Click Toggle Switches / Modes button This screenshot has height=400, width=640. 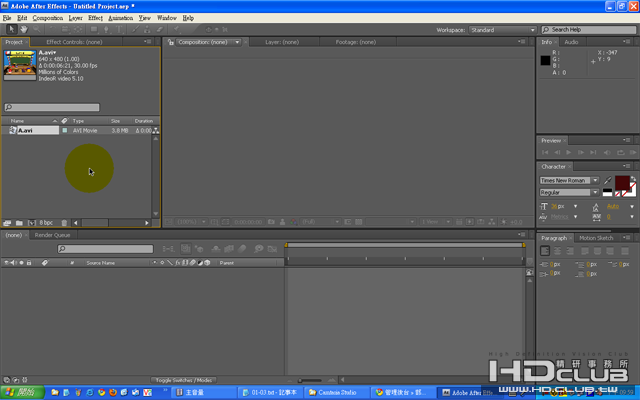183,380
